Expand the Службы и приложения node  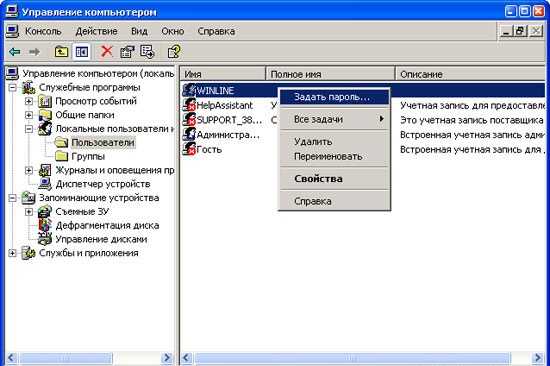(12, 253)
